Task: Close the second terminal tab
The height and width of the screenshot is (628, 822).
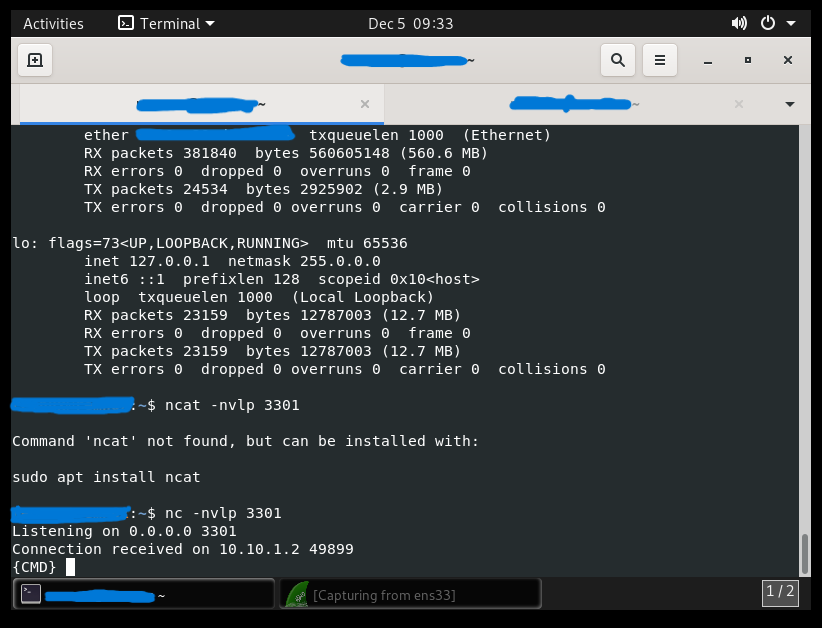Action: pos(739,104)
